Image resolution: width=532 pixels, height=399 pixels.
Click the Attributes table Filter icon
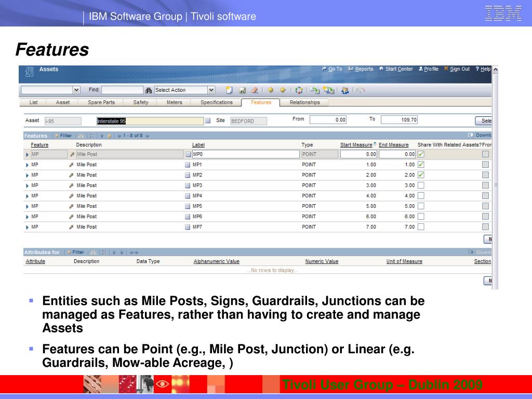tap(69, 252)
